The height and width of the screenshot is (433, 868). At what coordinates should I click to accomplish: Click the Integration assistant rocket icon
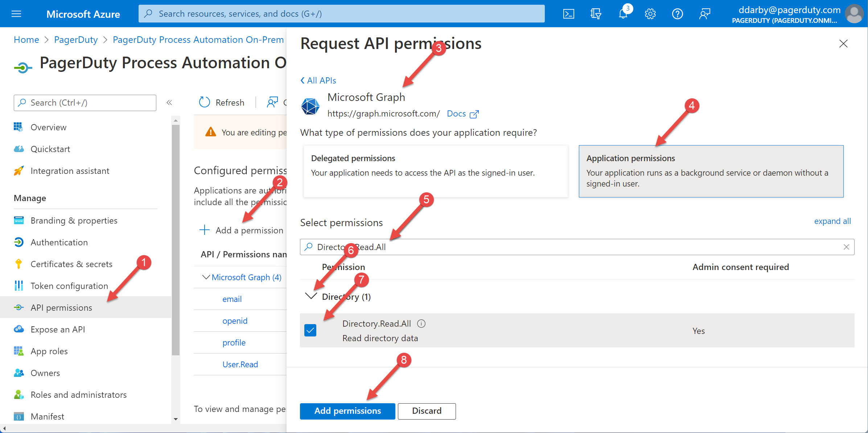pyautogui.click(x=18, y=171)
